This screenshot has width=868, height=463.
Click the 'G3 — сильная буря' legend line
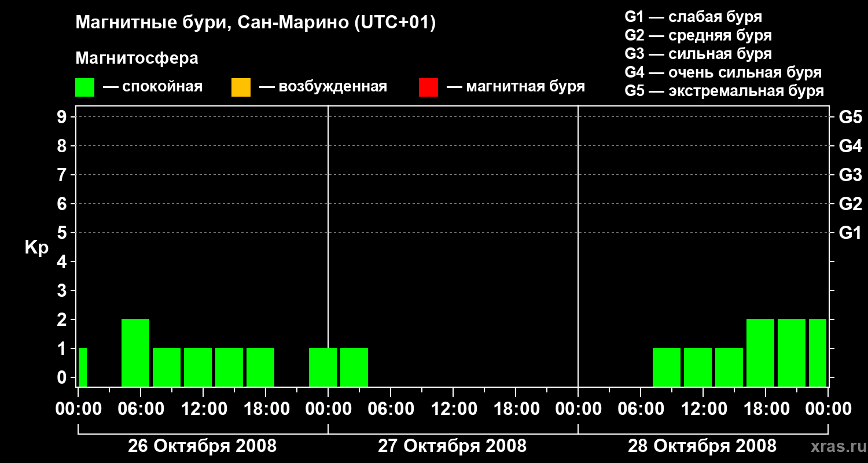[x=698, y=54]
